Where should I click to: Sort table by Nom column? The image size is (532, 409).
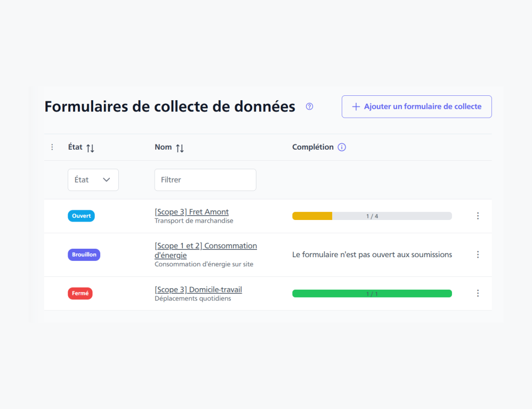pos(180,148)
